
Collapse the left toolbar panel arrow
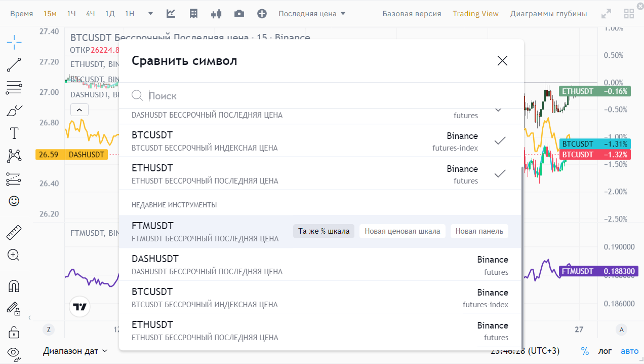point(29,318)
